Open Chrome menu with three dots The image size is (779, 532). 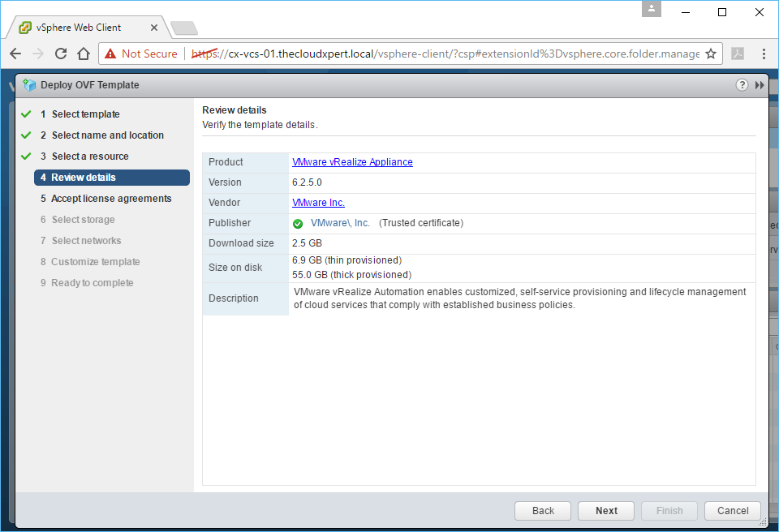pos(764,54)
